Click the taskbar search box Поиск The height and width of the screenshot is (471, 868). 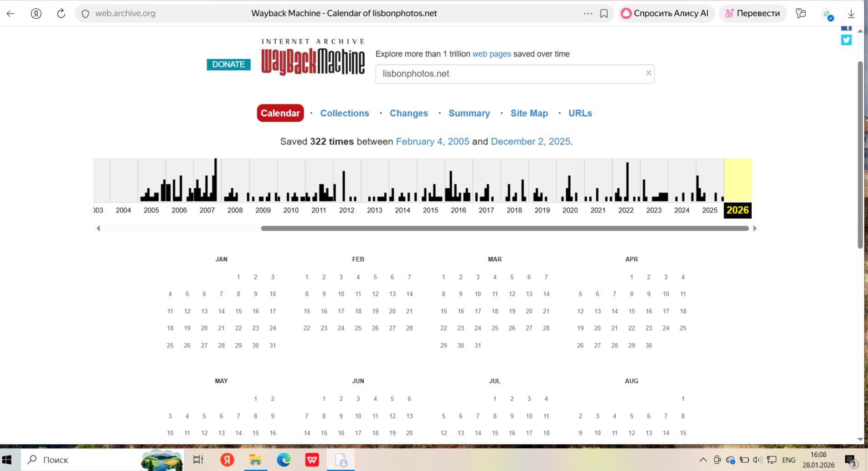pos(103,460)
